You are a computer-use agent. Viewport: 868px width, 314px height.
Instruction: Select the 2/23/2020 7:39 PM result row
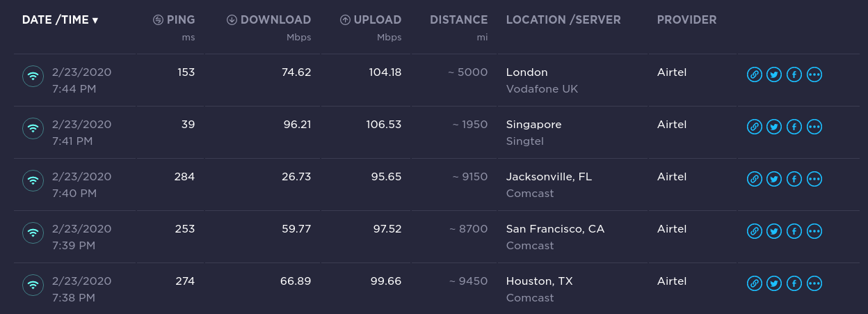point(436,237)
